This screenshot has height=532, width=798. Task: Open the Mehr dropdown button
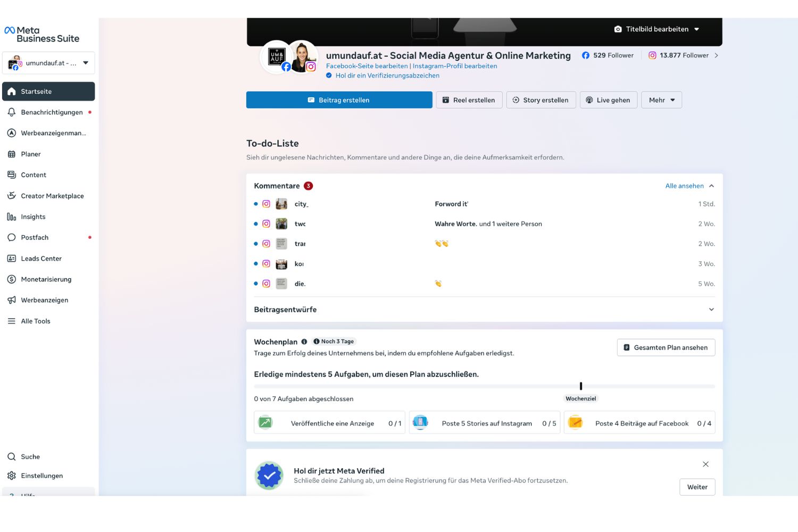[662, 100]
